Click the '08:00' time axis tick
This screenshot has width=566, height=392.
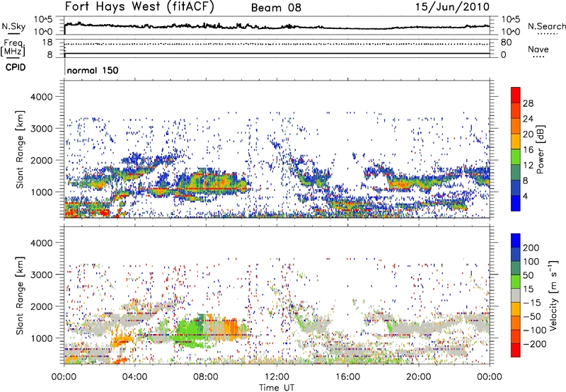[206, 377]
